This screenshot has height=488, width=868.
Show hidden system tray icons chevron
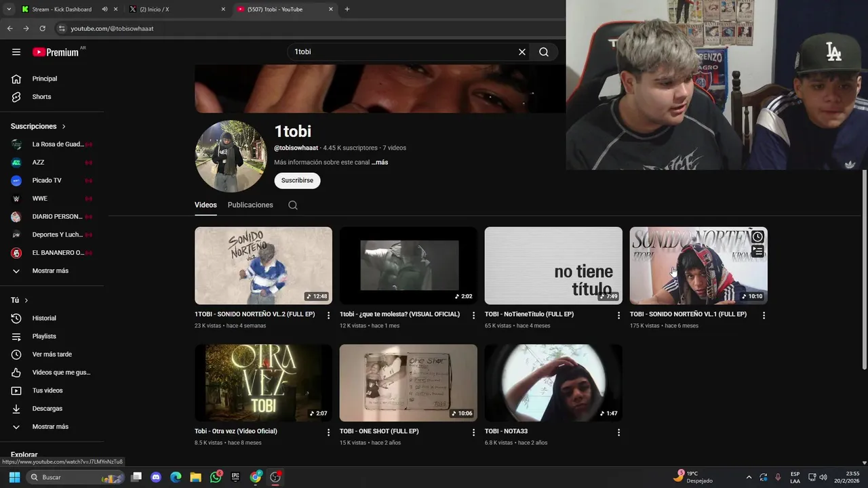749,477
